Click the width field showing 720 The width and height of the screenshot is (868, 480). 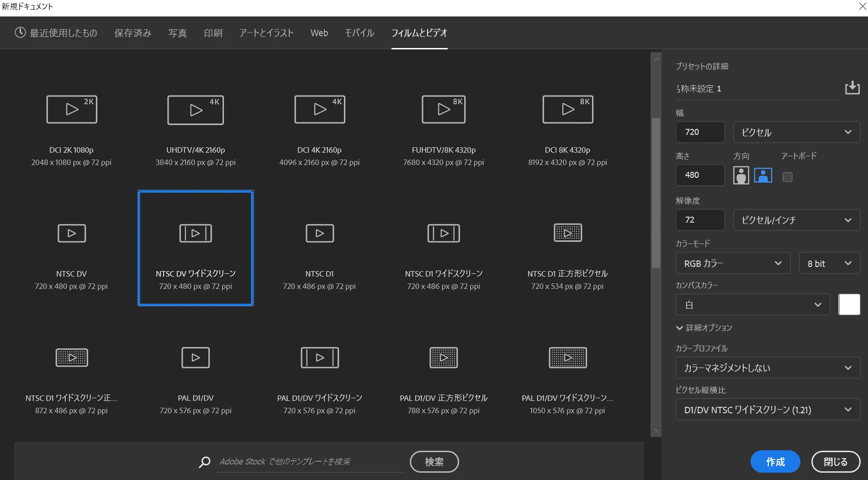[700, 132]
